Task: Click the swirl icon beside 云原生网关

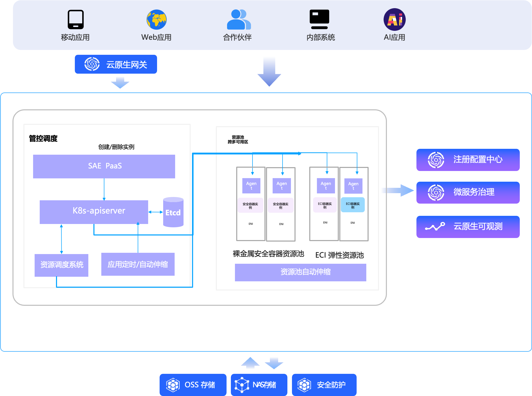Action: click(x=92, y=64)
